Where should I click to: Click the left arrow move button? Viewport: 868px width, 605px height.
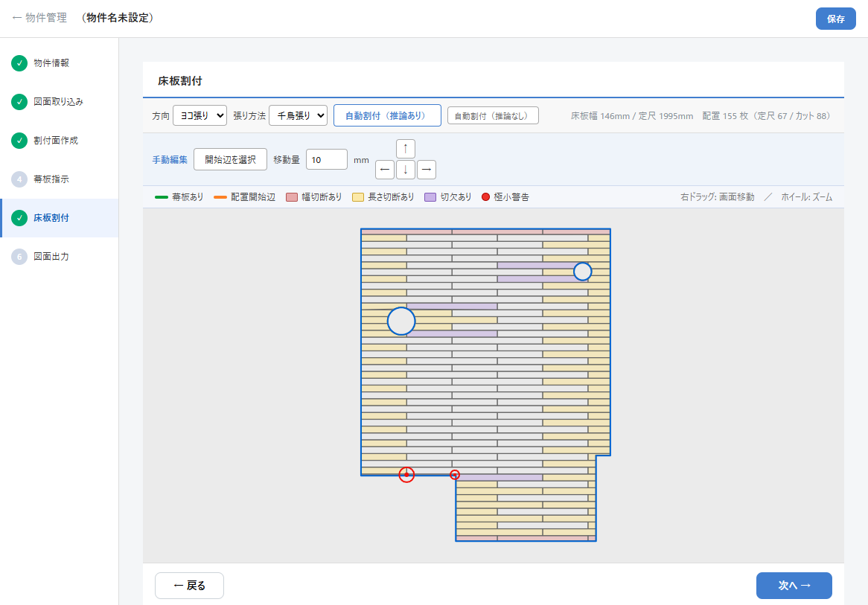385,170
